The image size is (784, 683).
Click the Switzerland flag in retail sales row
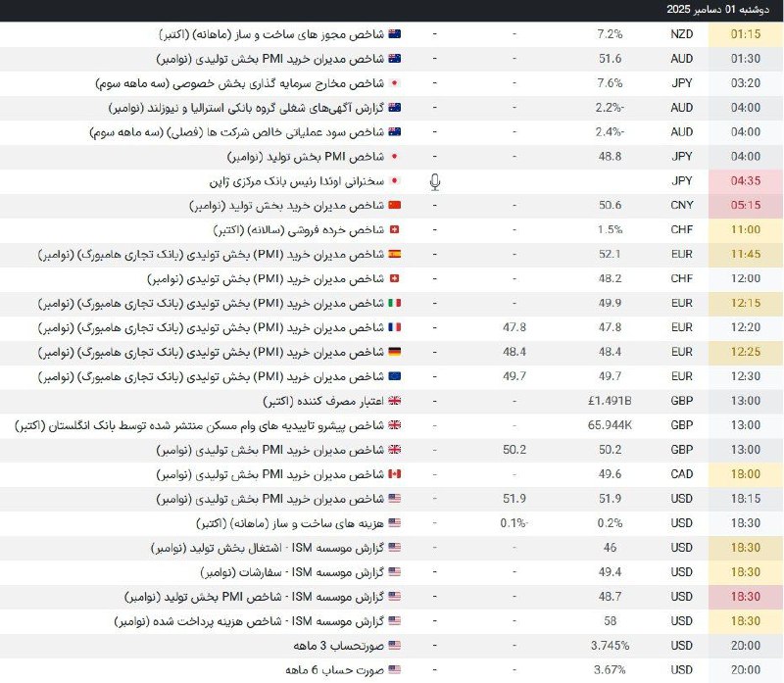394,230
